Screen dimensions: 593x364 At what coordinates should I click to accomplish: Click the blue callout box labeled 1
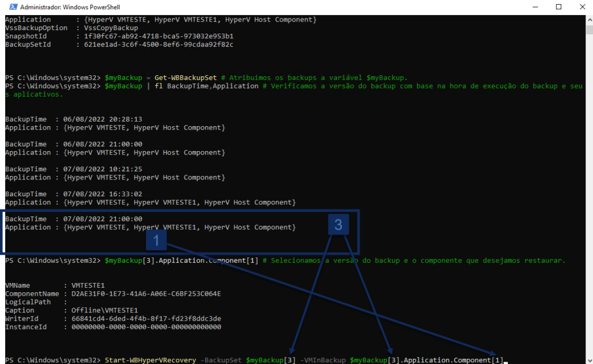[156, 240]
